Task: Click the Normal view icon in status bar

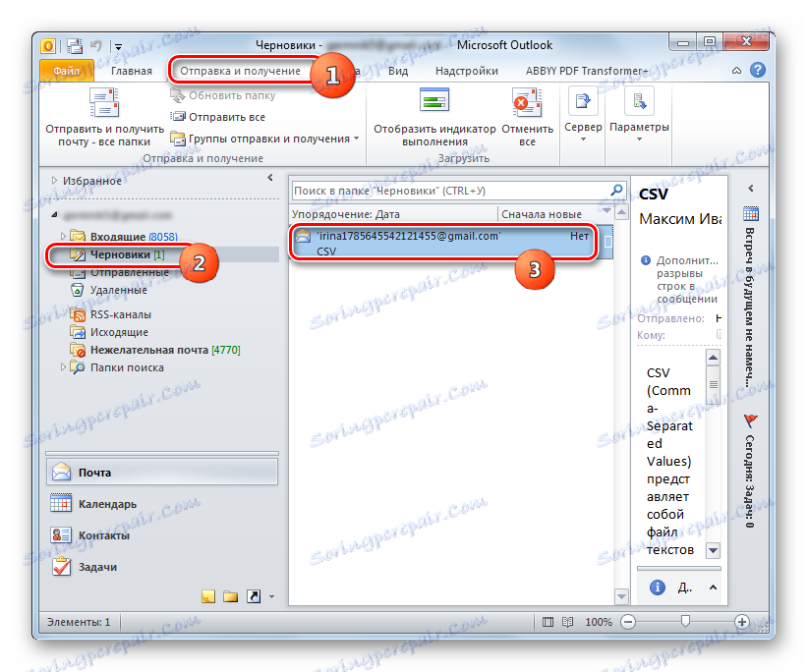Action: (548, 622)
